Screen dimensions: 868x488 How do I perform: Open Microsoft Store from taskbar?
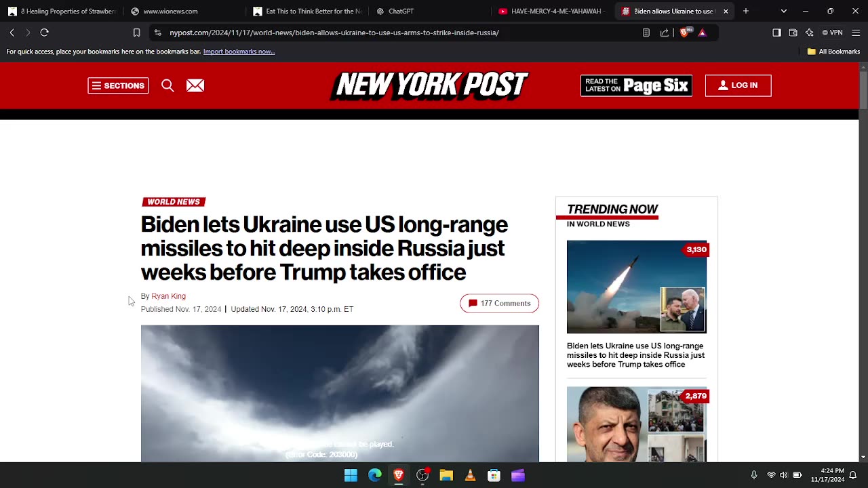(x=494, y=476)
